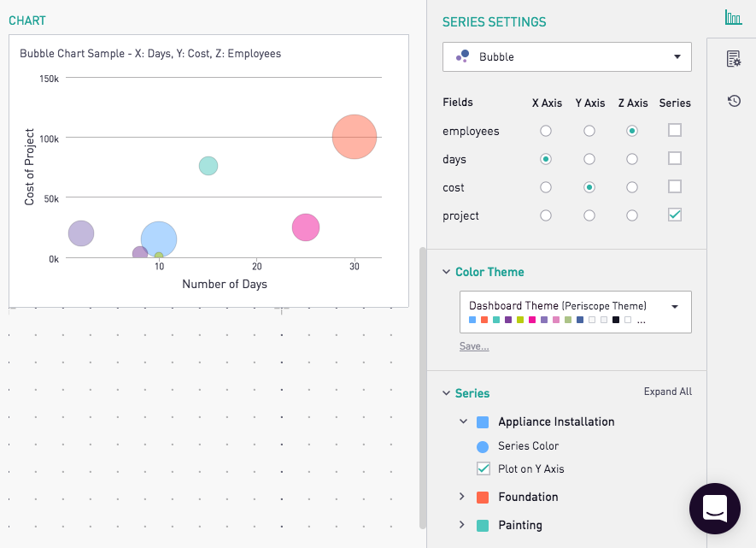This screenshot has height=548, width=756.
Task: Collapse the Appliance Installation series
Action: coord(464,421)
